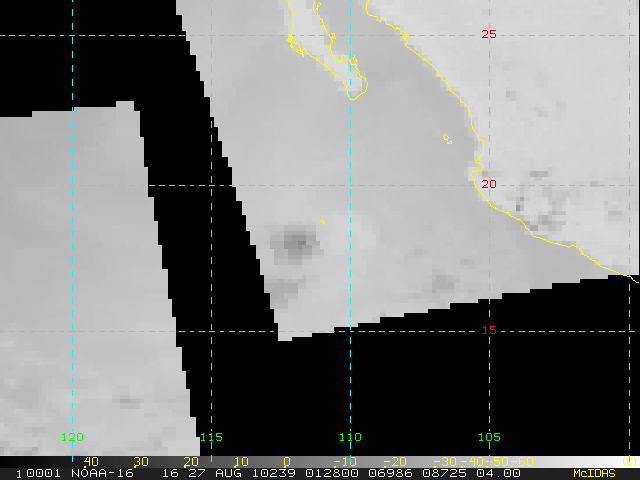
Task: Click the red latitude label 25
Action: coord(489,34)
